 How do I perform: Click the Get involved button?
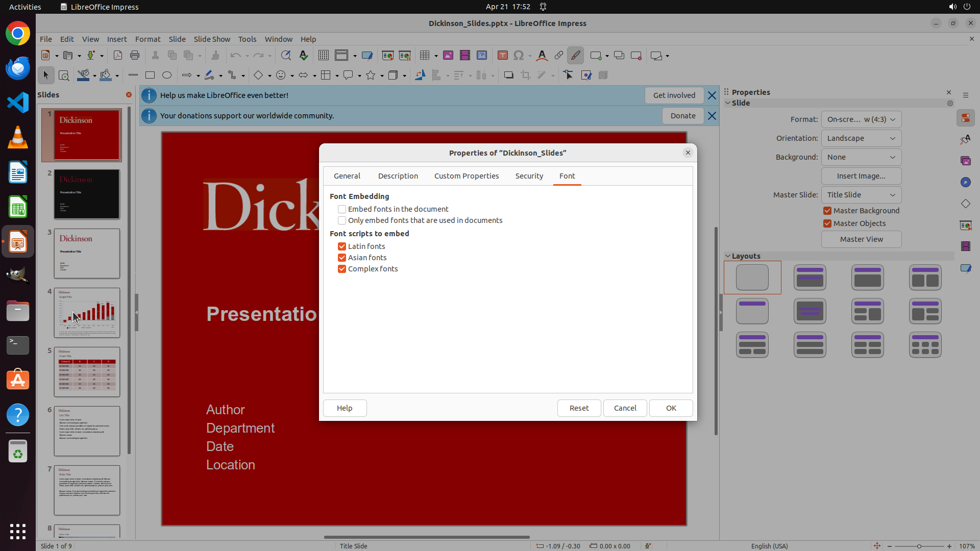[674, 95]
